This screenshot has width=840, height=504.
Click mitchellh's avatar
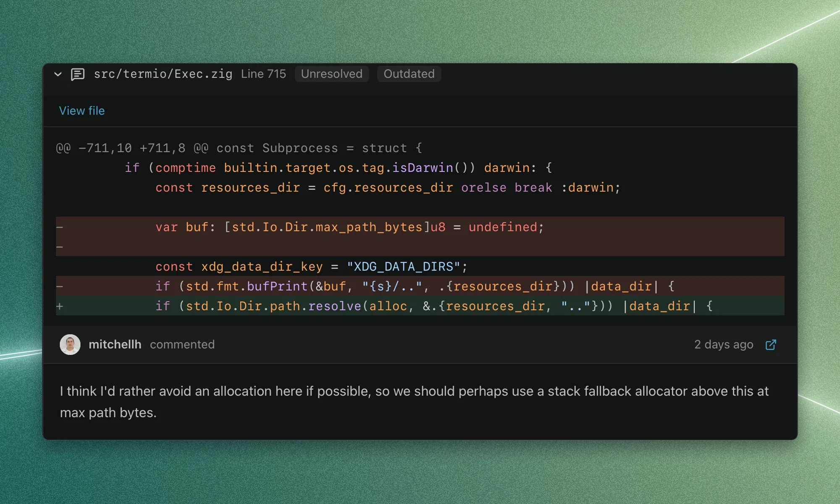[x=70, y=344]
